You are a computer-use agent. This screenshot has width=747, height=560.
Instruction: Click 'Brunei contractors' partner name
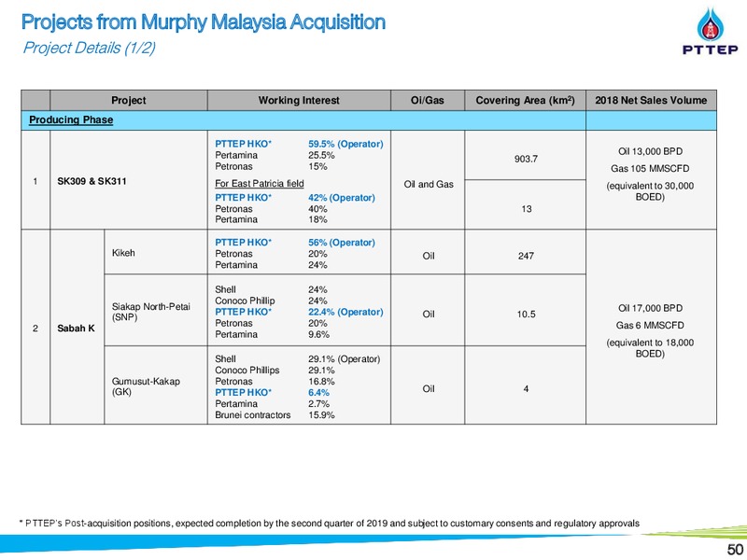click(252, 414)
